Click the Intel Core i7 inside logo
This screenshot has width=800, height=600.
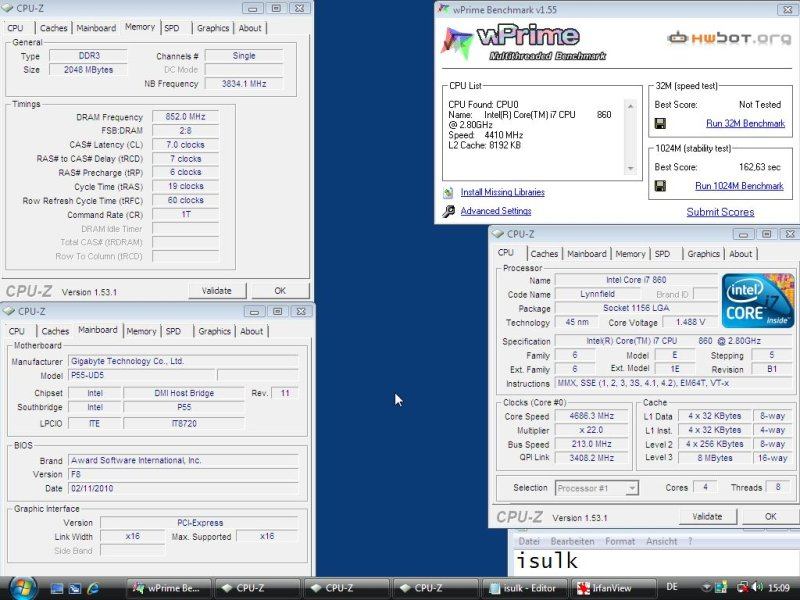[x=758, y=301]
